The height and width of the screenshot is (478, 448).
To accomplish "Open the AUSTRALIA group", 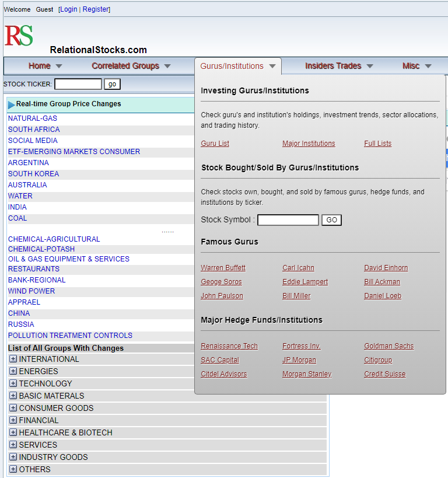I will [x=27, y=185].
